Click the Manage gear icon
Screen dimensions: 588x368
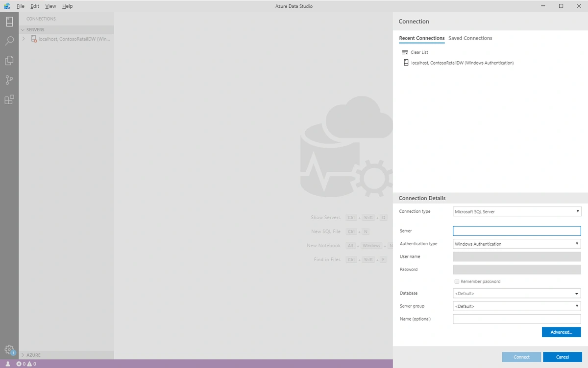pyautogui.click(x=9, y=349)
